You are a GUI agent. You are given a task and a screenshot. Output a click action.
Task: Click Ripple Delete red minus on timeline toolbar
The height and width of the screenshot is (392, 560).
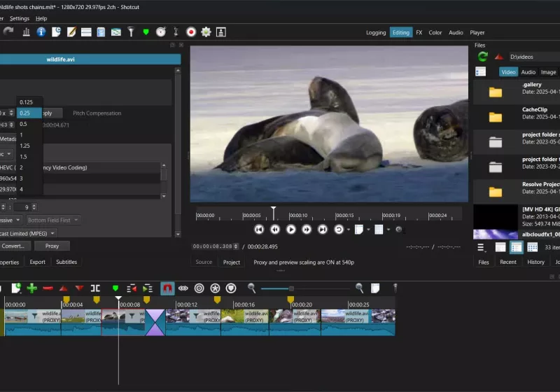point(48,288)
